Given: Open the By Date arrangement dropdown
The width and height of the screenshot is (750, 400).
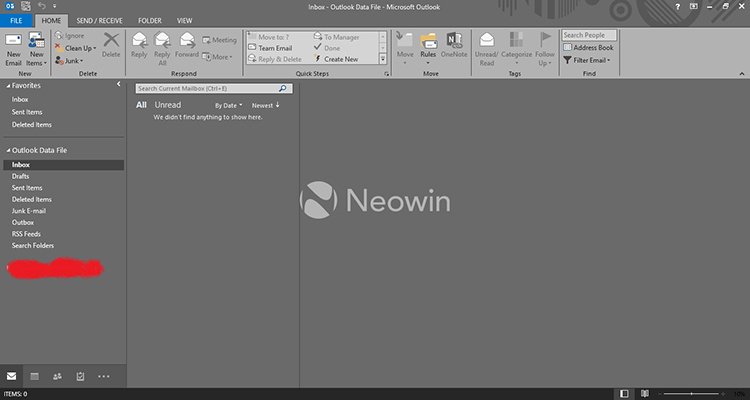Looking at the screenshot, I should pos(229,105).
